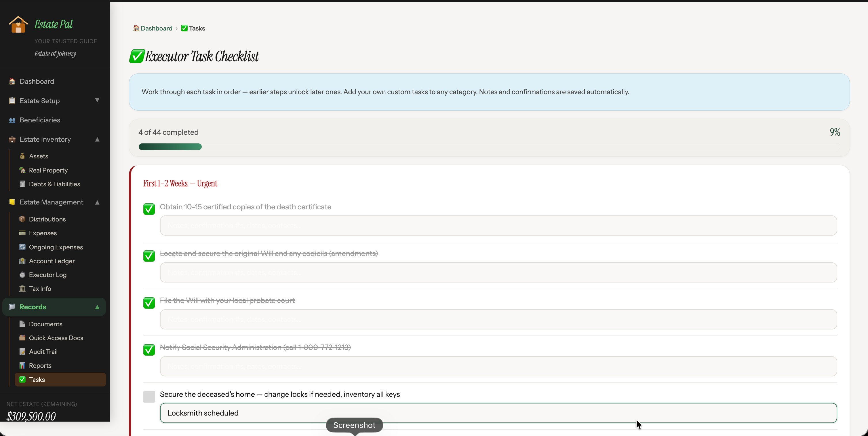Click the Quick Access Docs folder icon
Image resolution: width=868 pixels, height=436 pixels.
(x=22, y=338)
